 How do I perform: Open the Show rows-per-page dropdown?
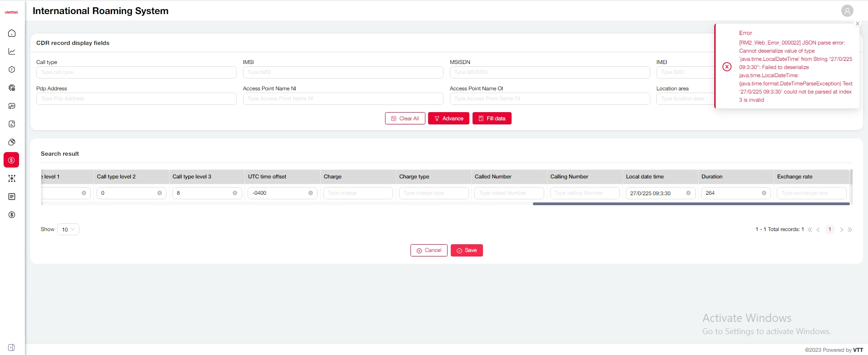(x=68, y=229)
